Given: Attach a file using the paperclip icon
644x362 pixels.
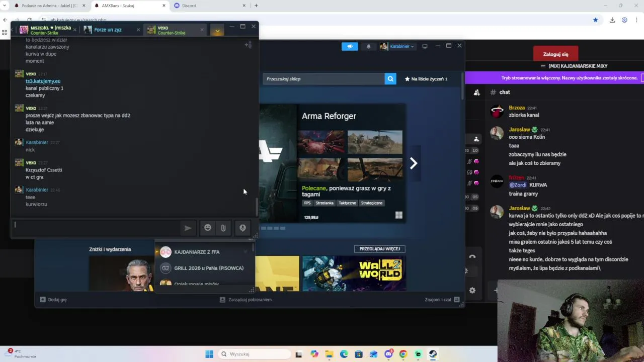Looking at the screenshot, I should pyautogui.click(x=223, y=228).
